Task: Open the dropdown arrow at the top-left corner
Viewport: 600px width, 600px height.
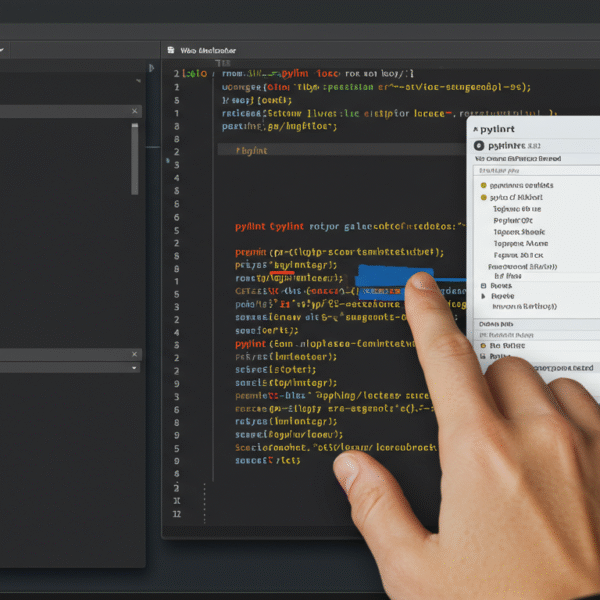Action: 4,48
